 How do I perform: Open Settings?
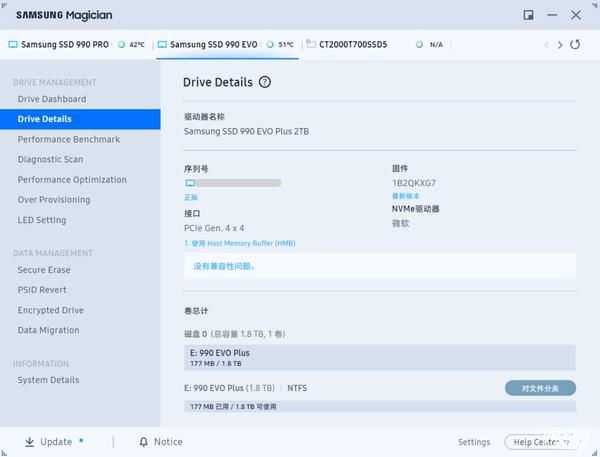[x=474, y=442]
